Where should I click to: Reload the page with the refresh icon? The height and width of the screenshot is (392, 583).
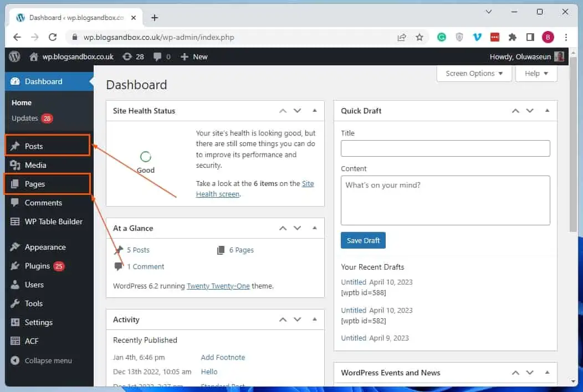point(53,37)
